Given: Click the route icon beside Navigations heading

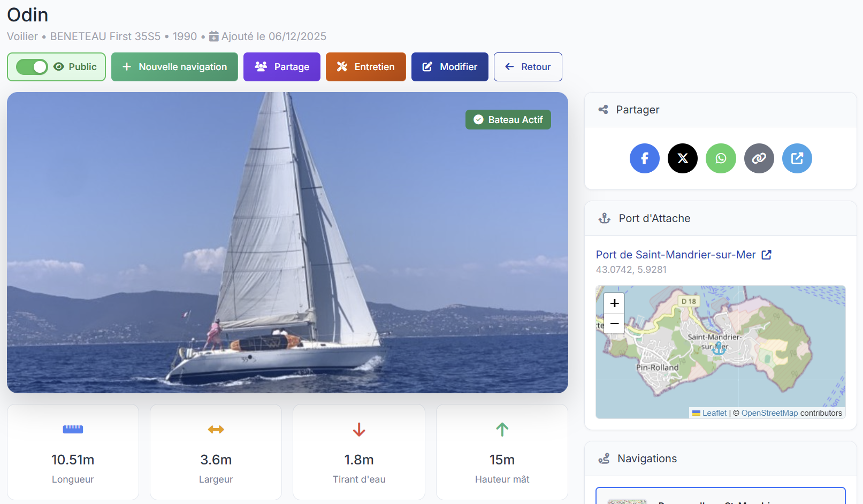Looking at the screenshot, I should 604,458.
